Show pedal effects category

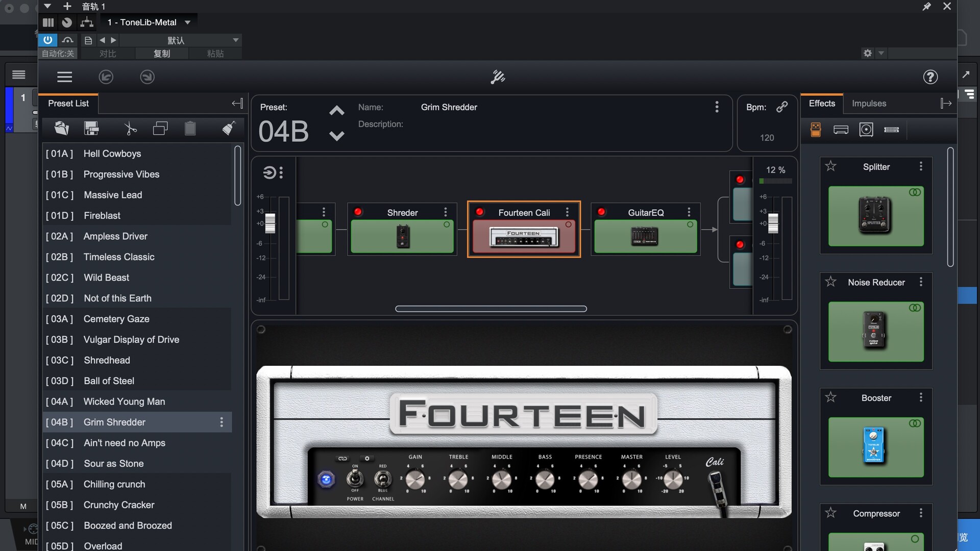816,130
